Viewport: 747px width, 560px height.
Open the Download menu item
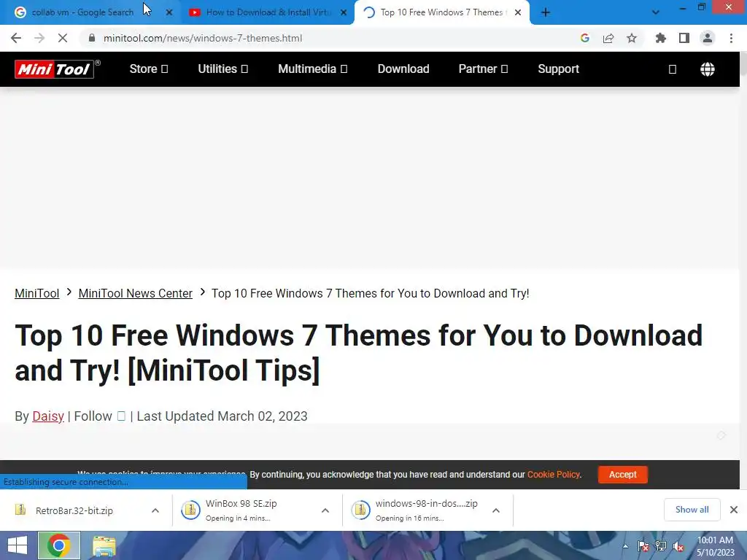coord(403,69)
